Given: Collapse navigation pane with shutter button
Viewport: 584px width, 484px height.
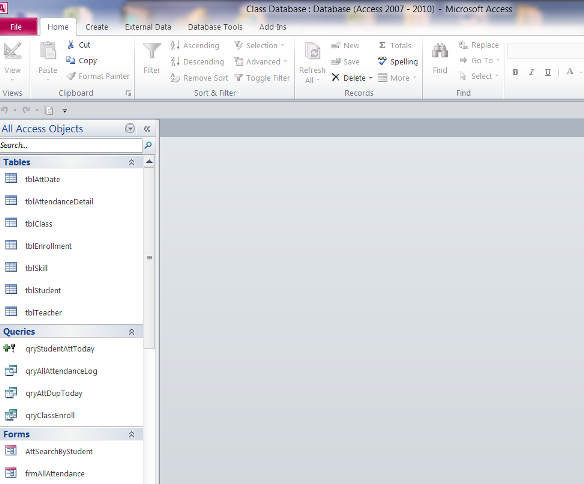Looking at the screenshot, I should coord(147,129).
